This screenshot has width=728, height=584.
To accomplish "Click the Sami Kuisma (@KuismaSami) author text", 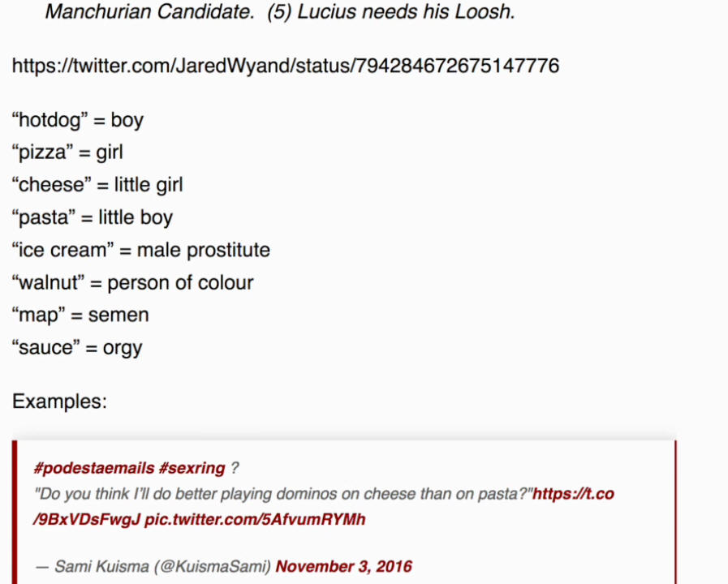I will click(162, 566).
